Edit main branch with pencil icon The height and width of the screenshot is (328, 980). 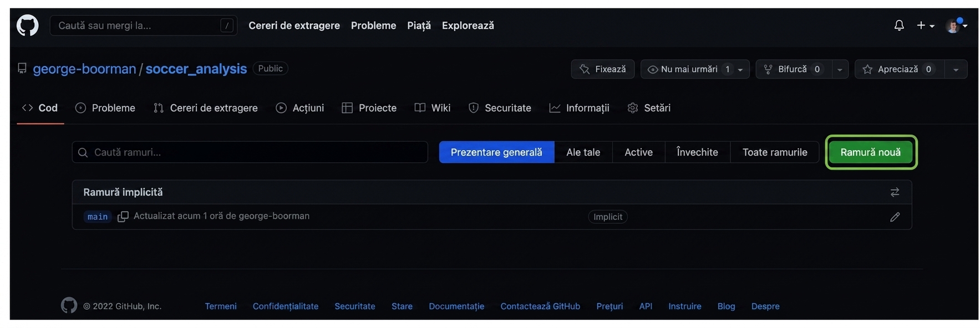point(895,217)
